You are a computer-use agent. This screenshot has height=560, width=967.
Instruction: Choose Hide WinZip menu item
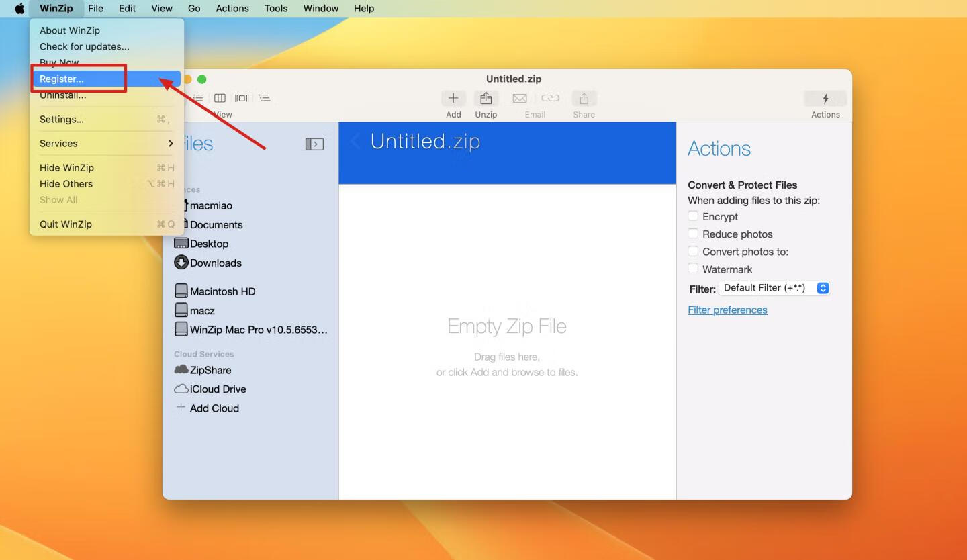pyautogui.click(x=107, y=167)
